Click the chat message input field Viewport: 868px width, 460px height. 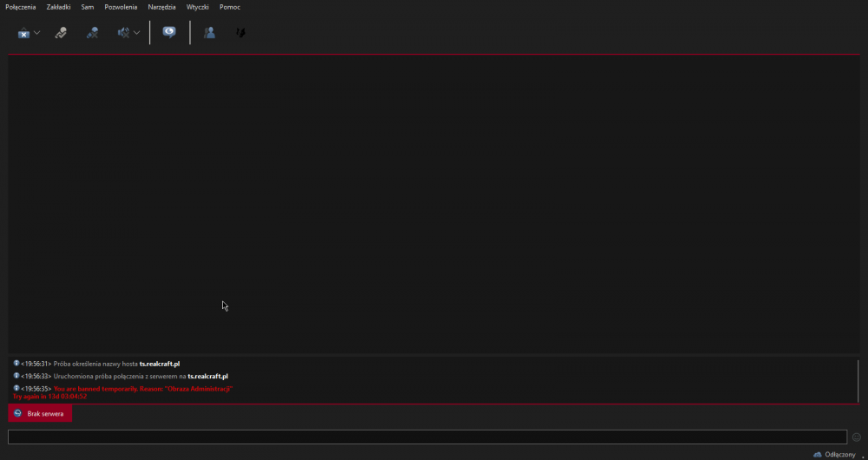(425, 437)
